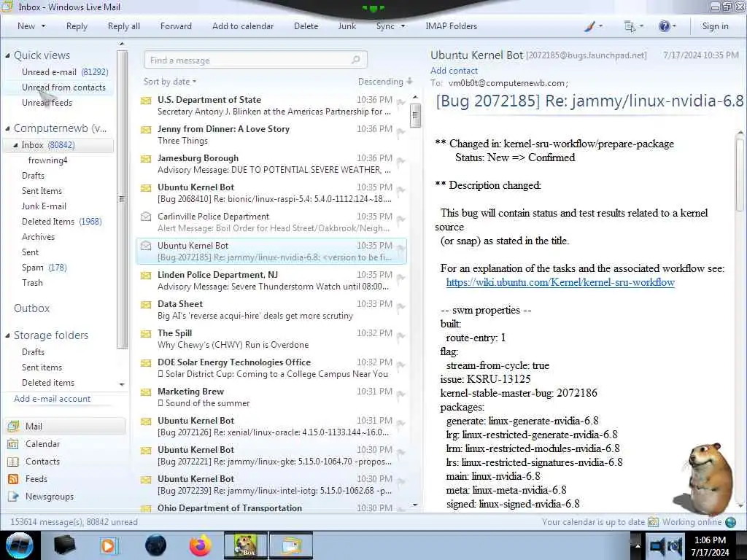This screenshot has height=560, width=747.
Task: Click the Add contact link
Action: tap(454, 71)
